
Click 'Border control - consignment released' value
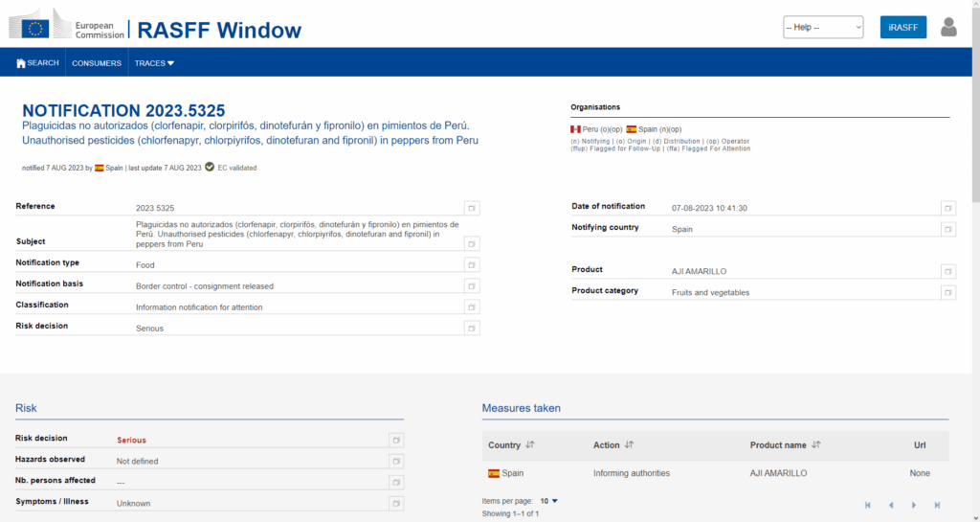tap(205, 286)
